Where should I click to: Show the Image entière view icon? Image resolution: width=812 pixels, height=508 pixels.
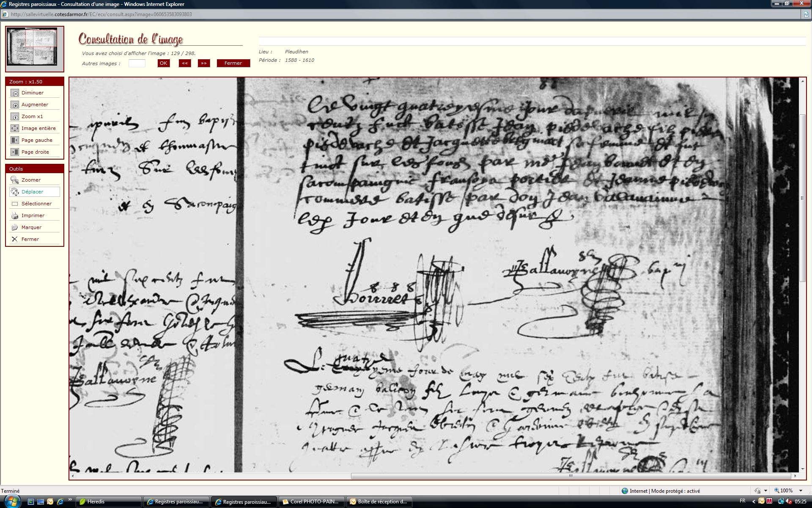[x=15, y=128]
